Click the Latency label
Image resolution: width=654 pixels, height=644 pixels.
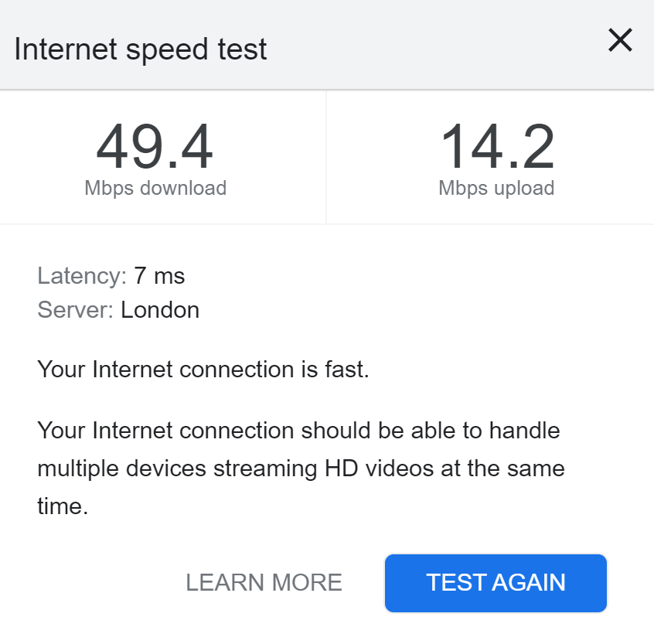pyautogui.click(x=81, y=275)
